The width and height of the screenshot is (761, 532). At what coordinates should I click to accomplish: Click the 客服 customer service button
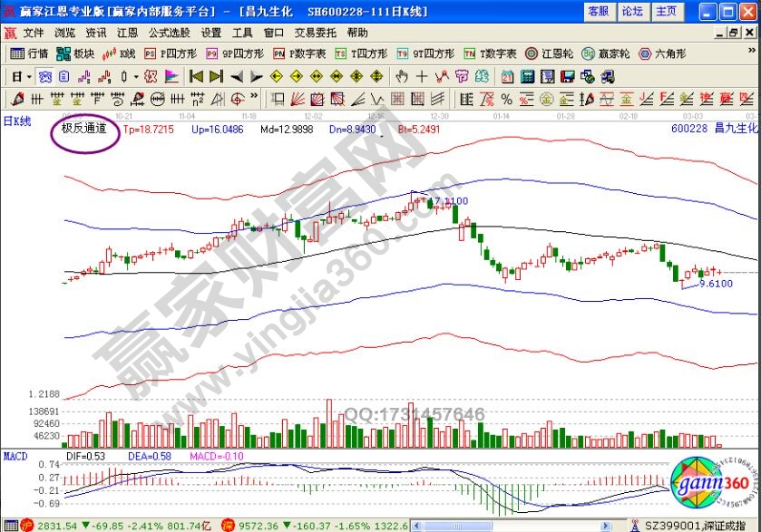coord(599,11)
